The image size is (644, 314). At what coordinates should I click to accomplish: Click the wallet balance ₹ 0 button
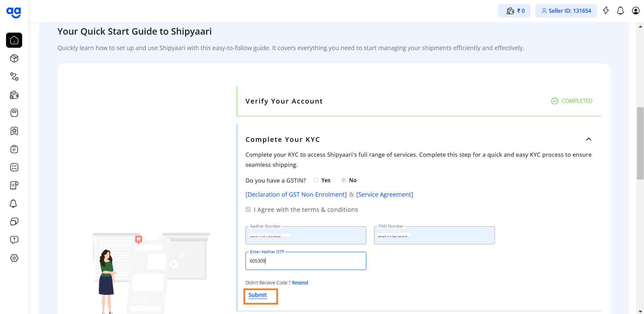[x=514, y=11]
